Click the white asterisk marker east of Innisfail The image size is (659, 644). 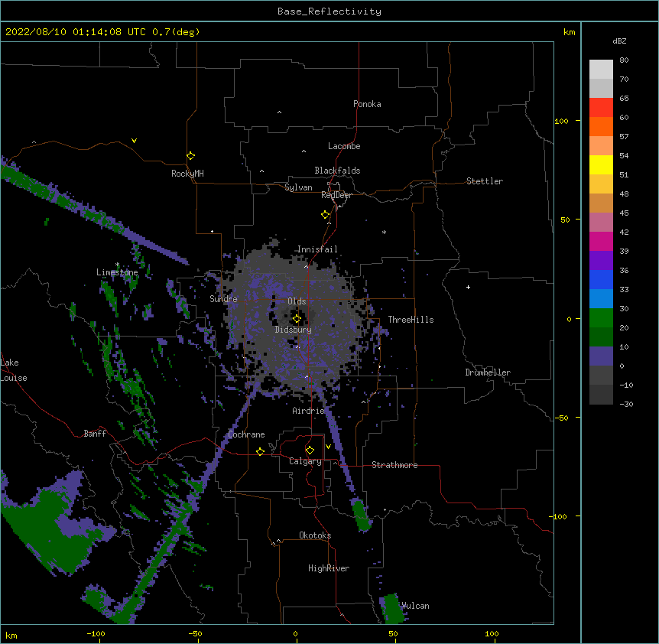[384, 233]
